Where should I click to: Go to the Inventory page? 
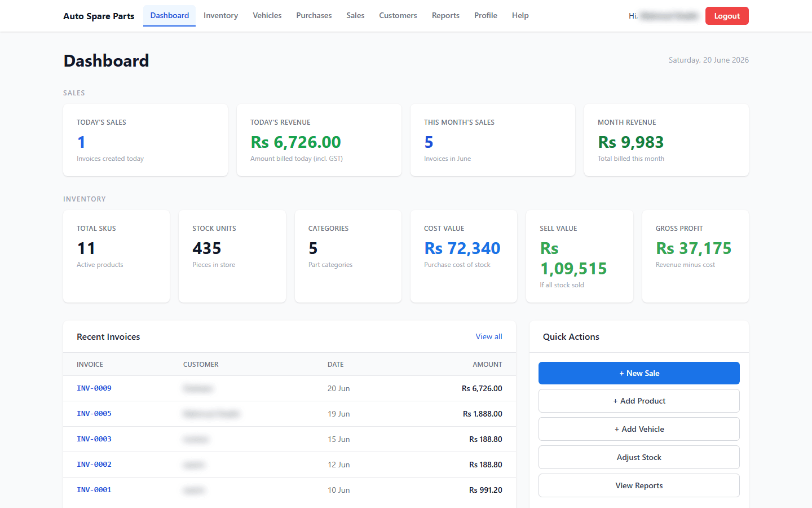[x=220, y=16]
